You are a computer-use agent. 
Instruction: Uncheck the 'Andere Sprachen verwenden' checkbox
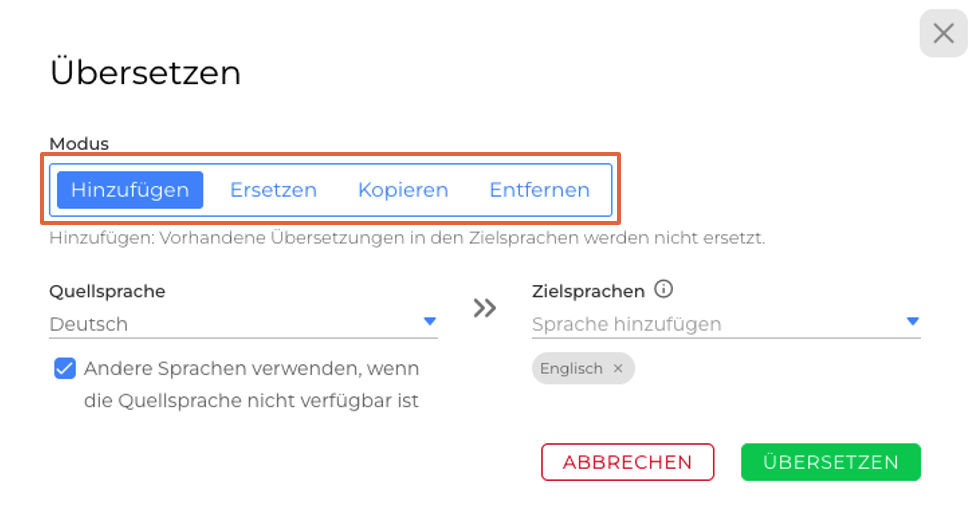[65, 369]
